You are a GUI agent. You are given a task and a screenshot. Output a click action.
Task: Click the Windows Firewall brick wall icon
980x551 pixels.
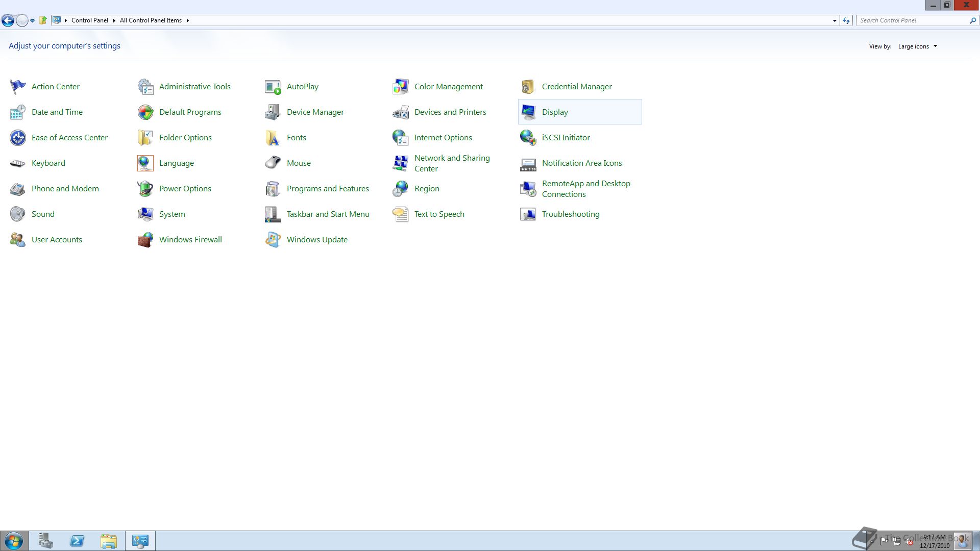tap(145, 240)
